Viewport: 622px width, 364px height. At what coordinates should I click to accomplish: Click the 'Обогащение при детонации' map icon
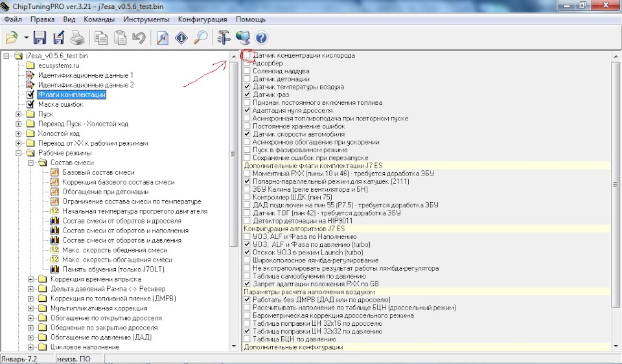click(x=54, y=192)
